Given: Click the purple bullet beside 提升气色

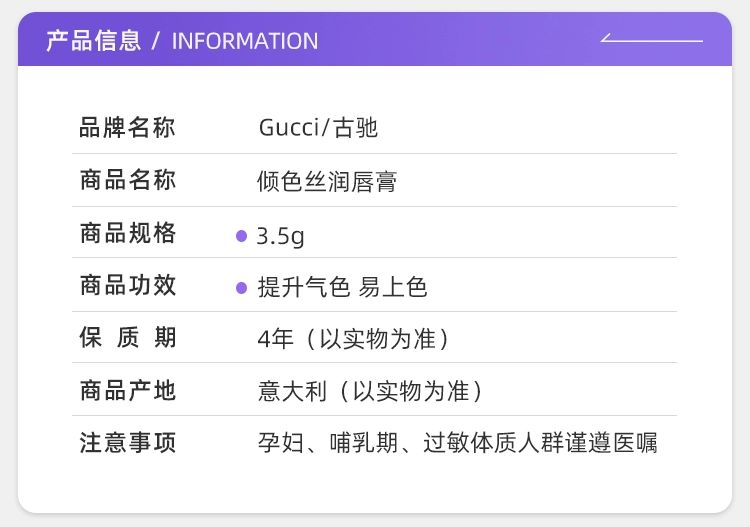Looking at the screenshot, I should [241, 288].
